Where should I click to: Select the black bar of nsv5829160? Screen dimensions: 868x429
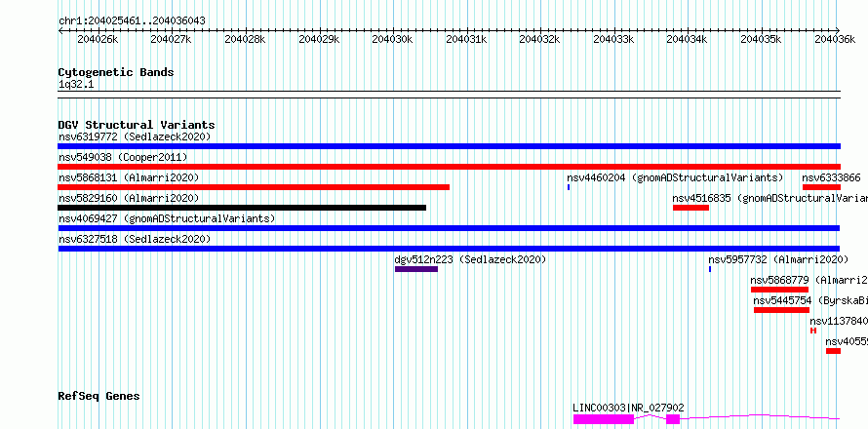click(242, 208)
